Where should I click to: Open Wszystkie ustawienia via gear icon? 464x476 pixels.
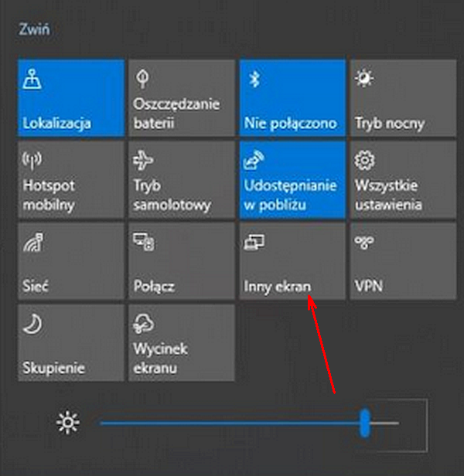click(x=364, y=160)
